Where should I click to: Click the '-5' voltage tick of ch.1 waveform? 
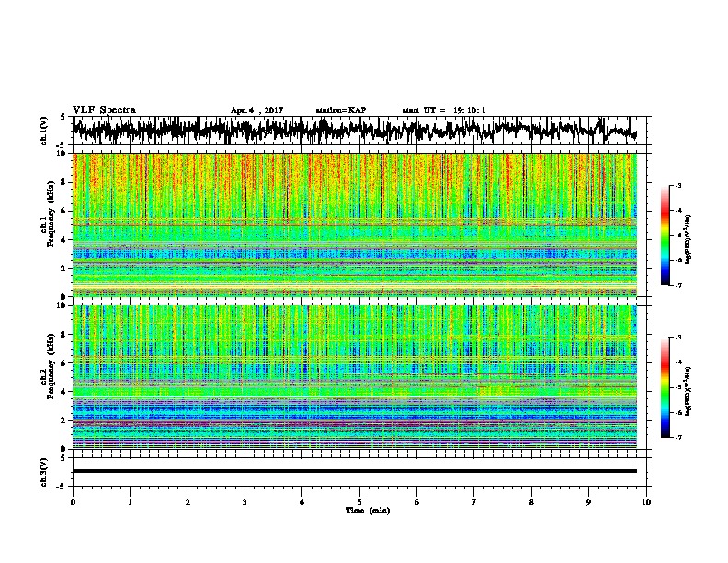(x=63, y=145)
